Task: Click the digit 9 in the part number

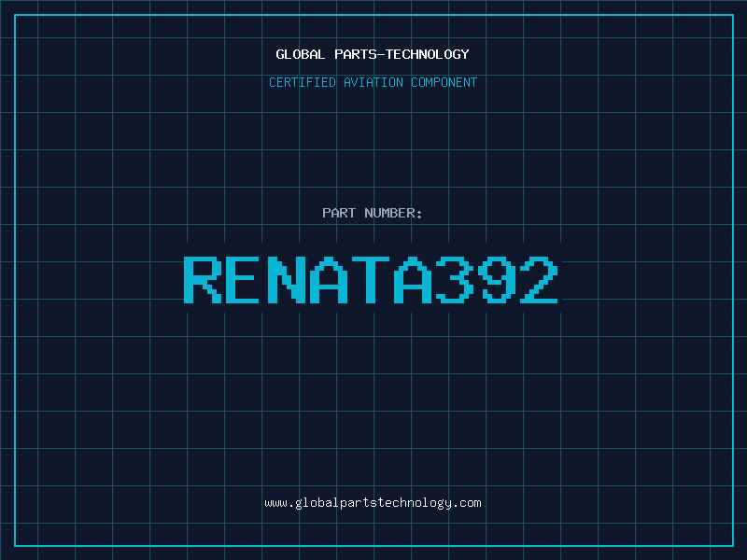Action: click(497, 279)
